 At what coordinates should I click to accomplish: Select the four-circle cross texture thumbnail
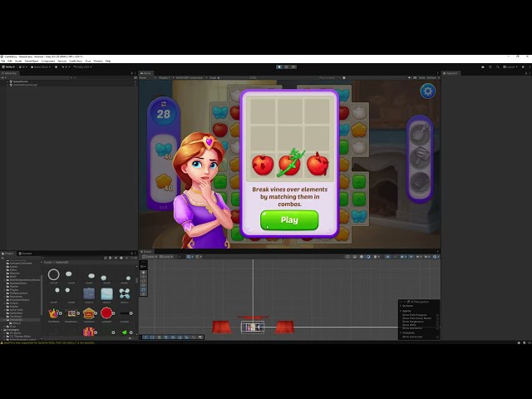[x=125, y=293]
